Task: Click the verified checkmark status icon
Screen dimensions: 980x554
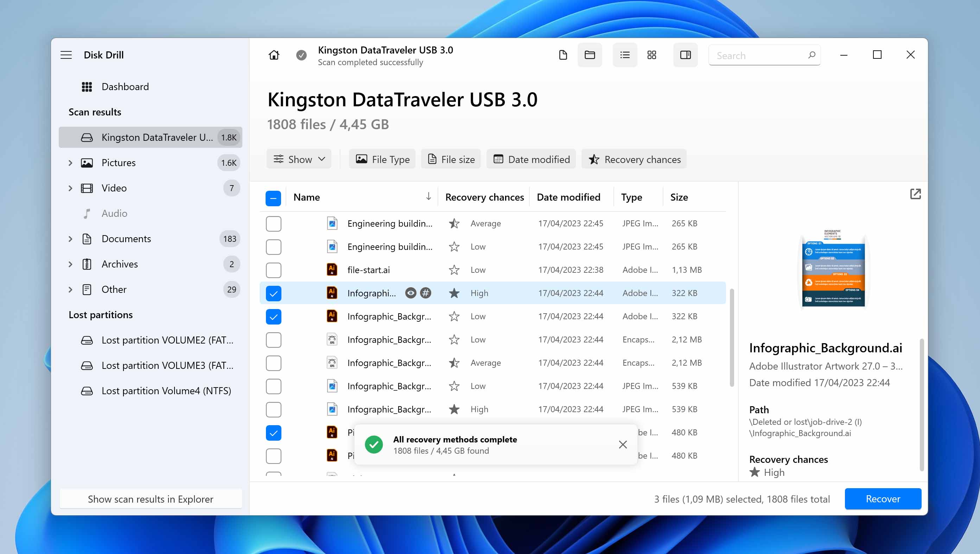Action: pos(301,55)
